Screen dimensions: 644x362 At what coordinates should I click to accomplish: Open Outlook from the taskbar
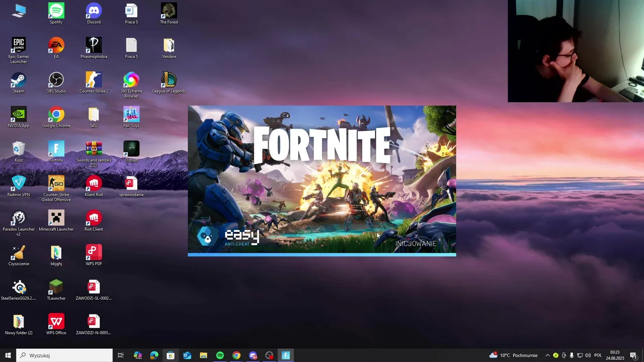click(187, 355)
